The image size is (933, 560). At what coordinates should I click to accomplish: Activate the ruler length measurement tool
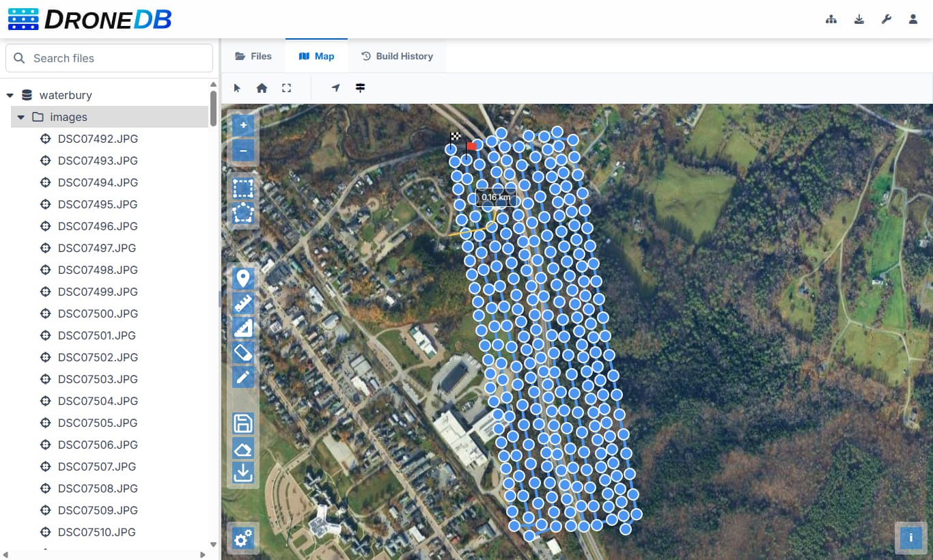(243, 304)
